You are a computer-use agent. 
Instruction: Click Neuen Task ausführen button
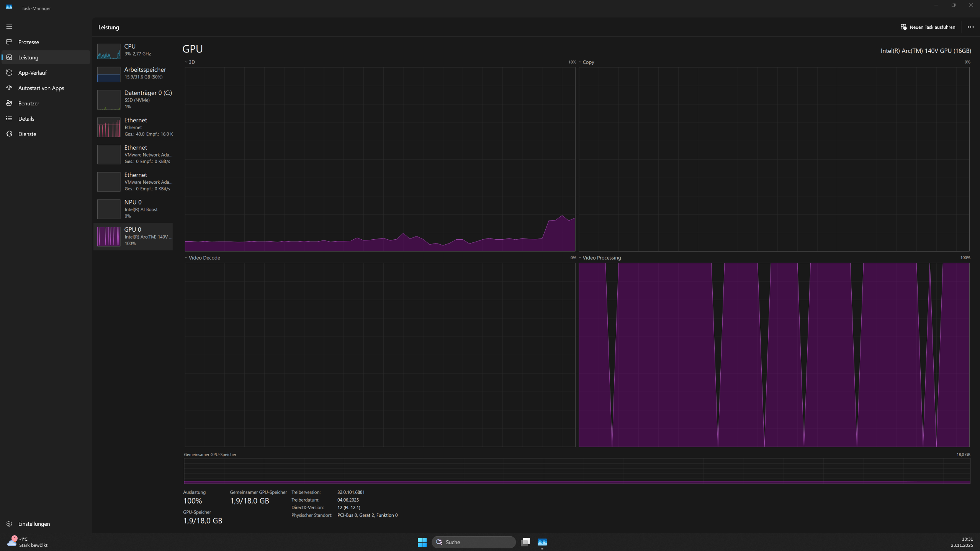[928, 27]
